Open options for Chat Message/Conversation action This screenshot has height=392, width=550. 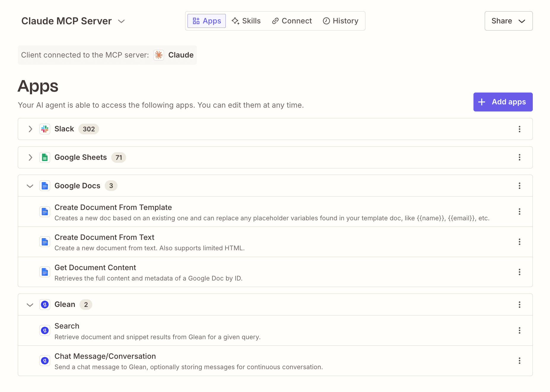tap(519, 361)
